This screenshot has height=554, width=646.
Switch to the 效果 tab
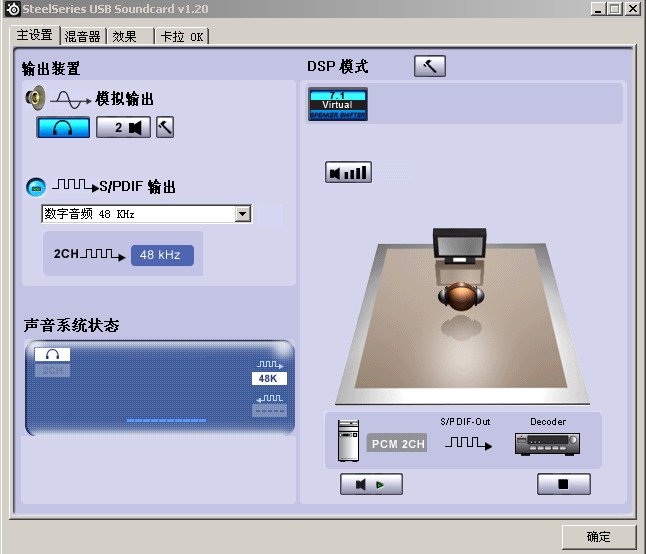(x=131, y=36)
